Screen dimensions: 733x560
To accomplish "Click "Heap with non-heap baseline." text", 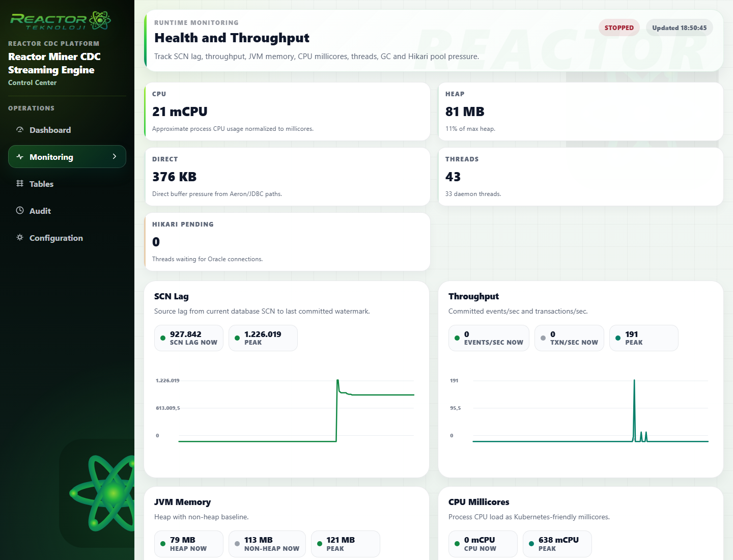I will (x=202, y=517).
